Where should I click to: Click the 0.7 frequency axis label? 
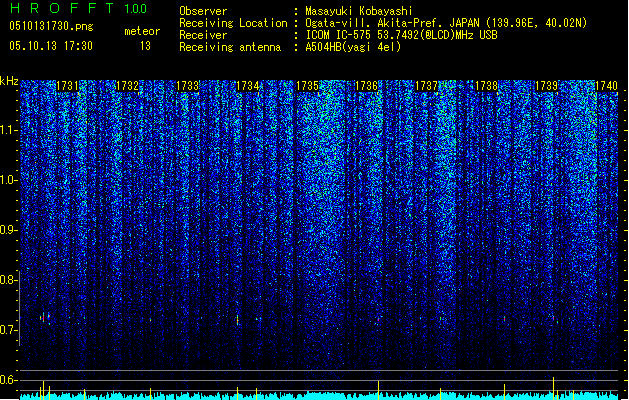[x=8, y=330]
